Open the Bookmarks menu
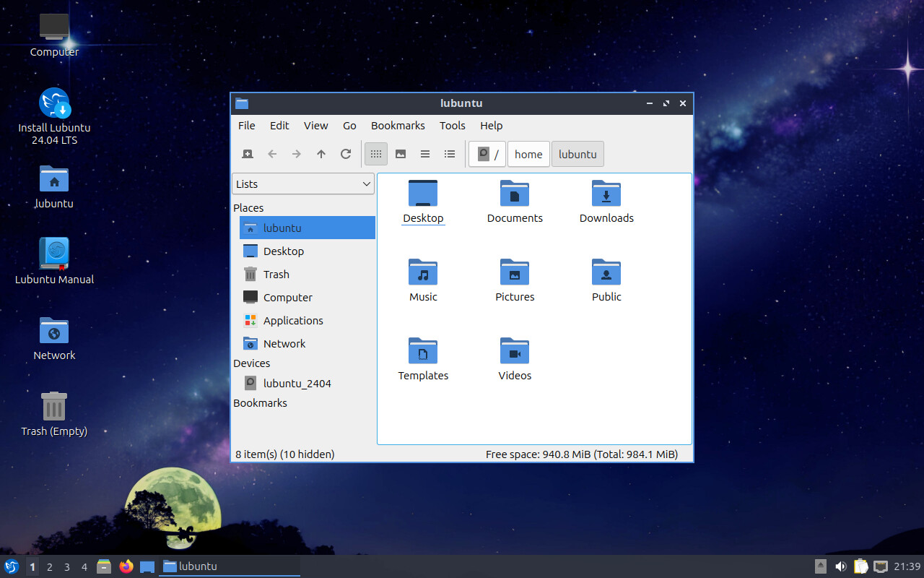The image size is (924, 578). pyautogui.click(x=398, y=125)
